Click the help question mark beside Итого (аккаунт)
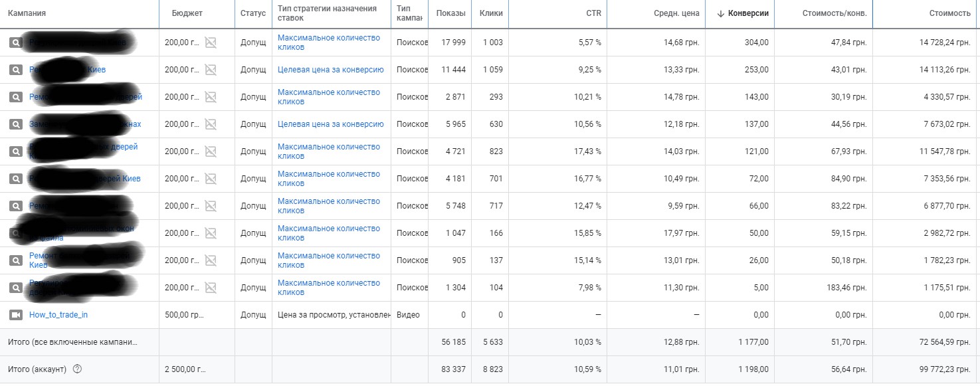980x390 pixels. pyautogui.click(x=77, y=369)
